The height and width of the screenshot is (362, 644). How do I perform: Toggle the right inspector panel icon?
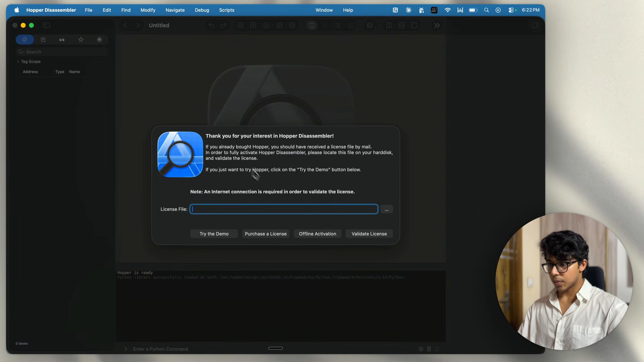tap(536, 25)
